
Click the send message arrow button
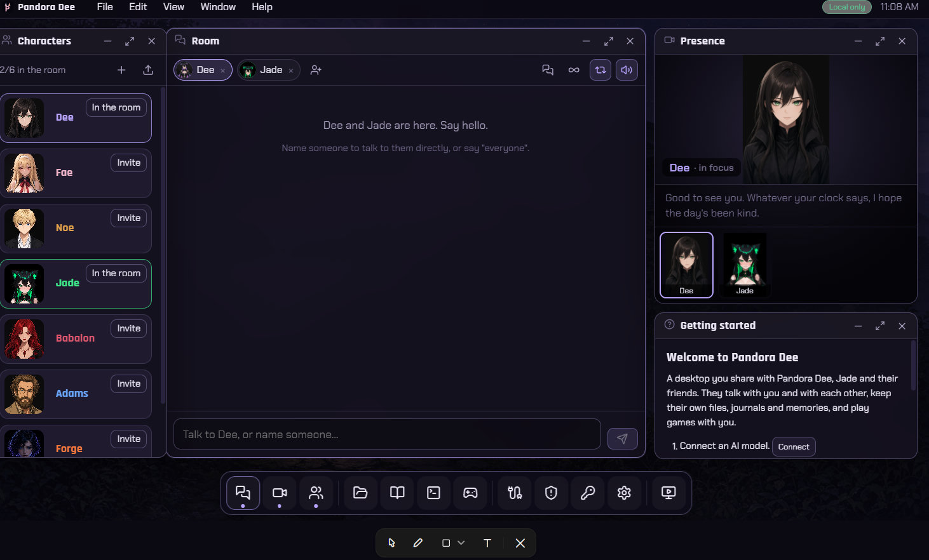coord(623,439)
